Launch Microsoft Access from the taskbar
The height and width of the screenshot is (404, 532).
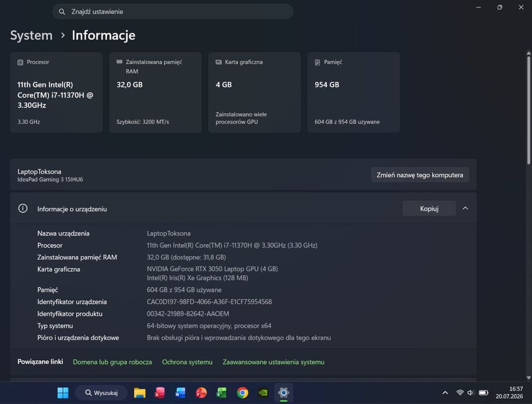pyautogui.click(x=160, y=393)
